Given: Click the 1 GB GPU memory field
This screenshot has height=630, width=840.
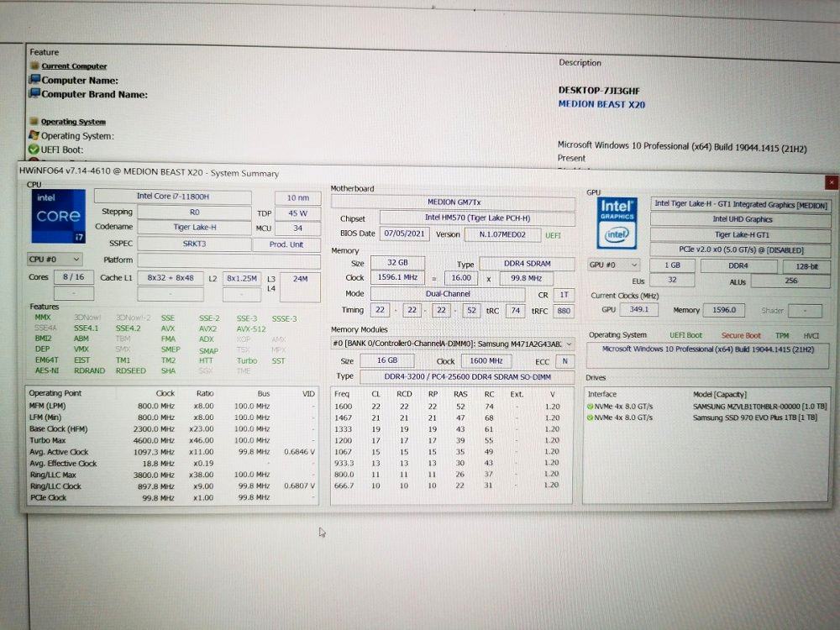Looking at the screenshot, I should tap(672, 265).
